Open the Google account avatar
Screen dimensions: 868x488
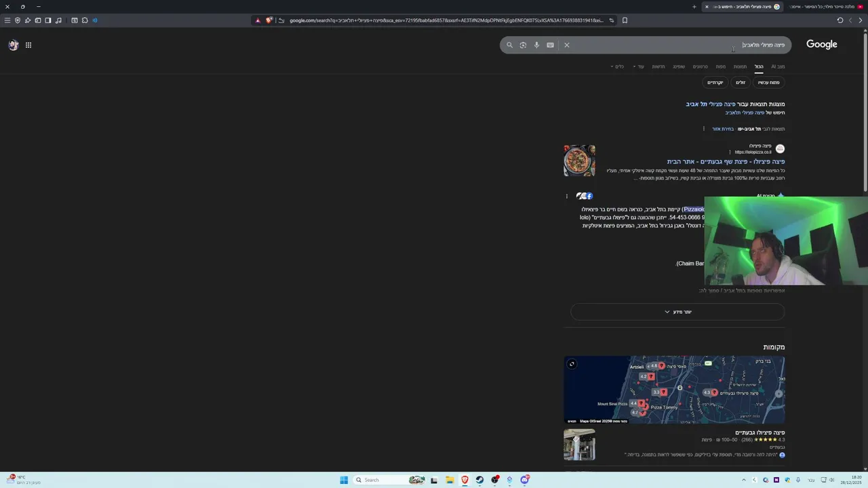tap(13, 45)
